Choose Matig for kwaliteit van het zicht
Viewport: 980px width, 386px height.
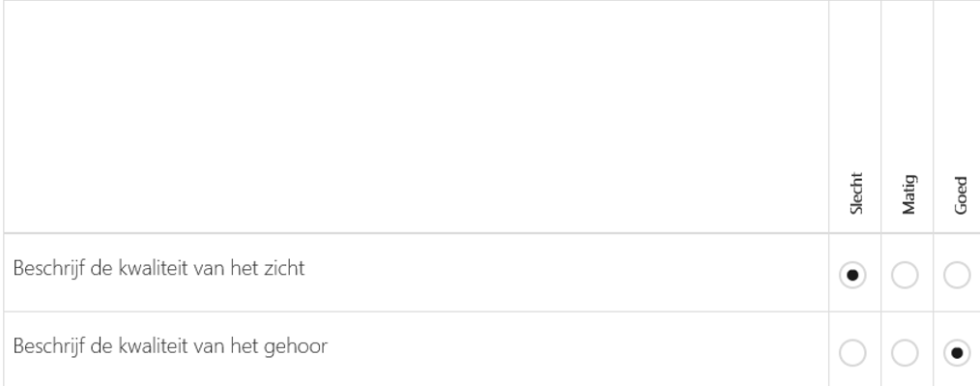coord(905,275)
